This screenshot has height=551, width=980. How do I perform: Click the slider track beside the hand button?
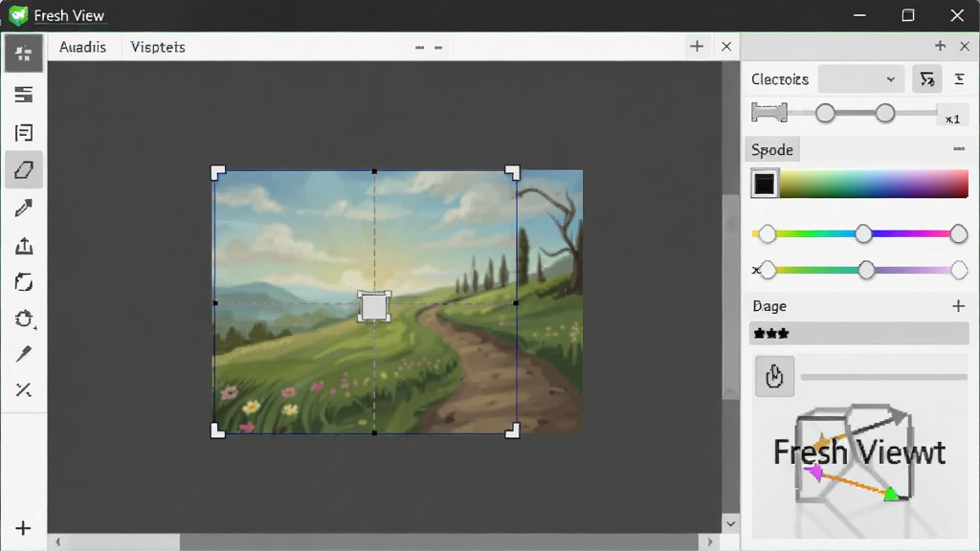883,377
